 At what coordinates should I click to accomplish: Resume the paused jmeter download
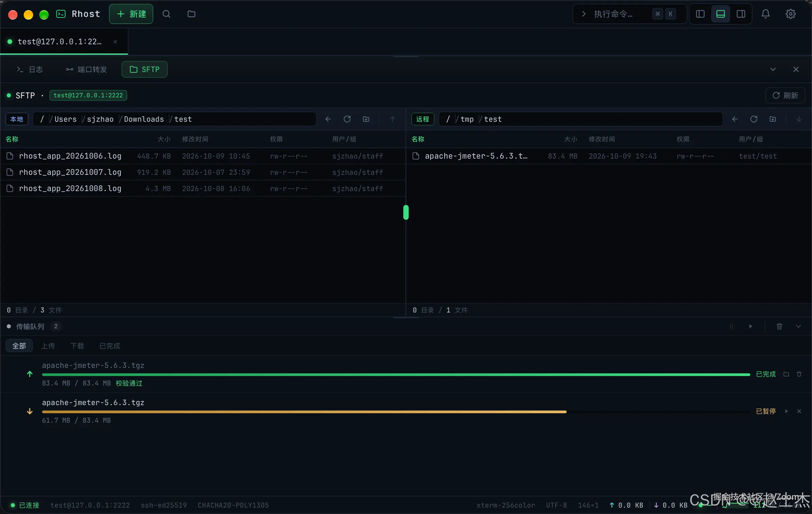[x=786, y=411]
